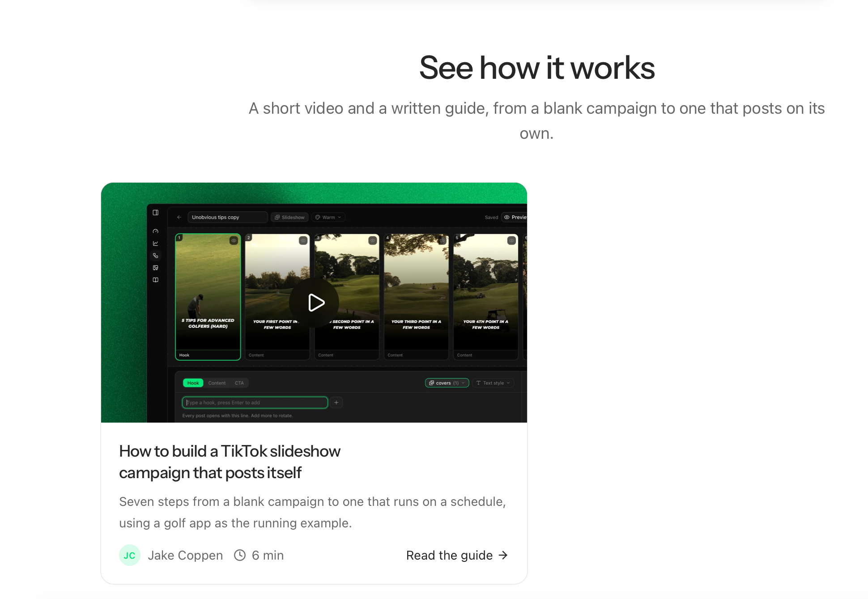868x599 pixels.
Task: Open the dashboard gauge icon in sidebar
Action: (x=155, y=231)
